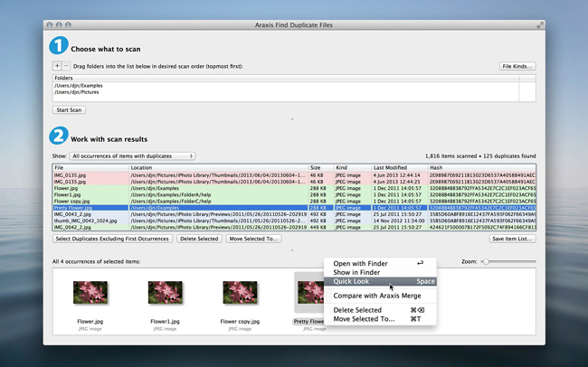The width and height of the screenshot is (588, 367).
Task: Toggle full screen with the title bar arrows
Action: 540,25
